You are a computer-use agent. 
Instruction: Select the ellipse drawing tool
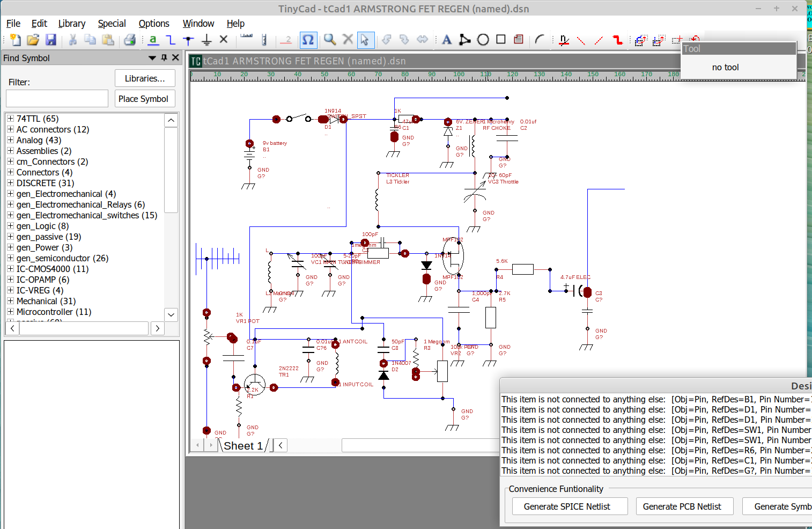[483, 39]
